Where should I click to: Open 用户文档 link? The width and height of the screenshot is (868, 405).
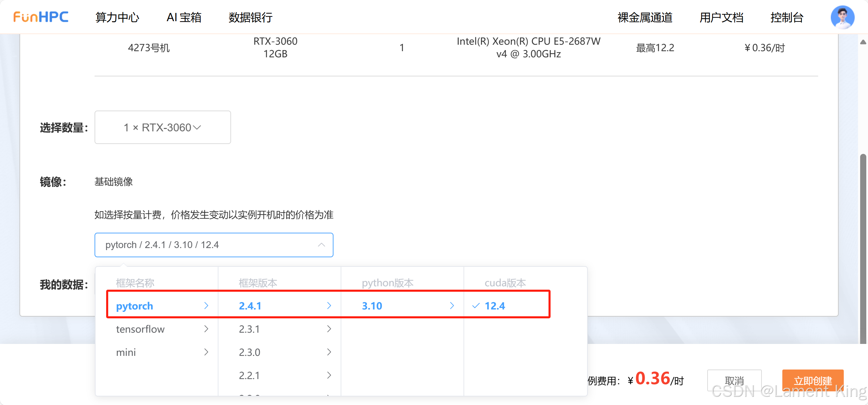coord(721,17)
